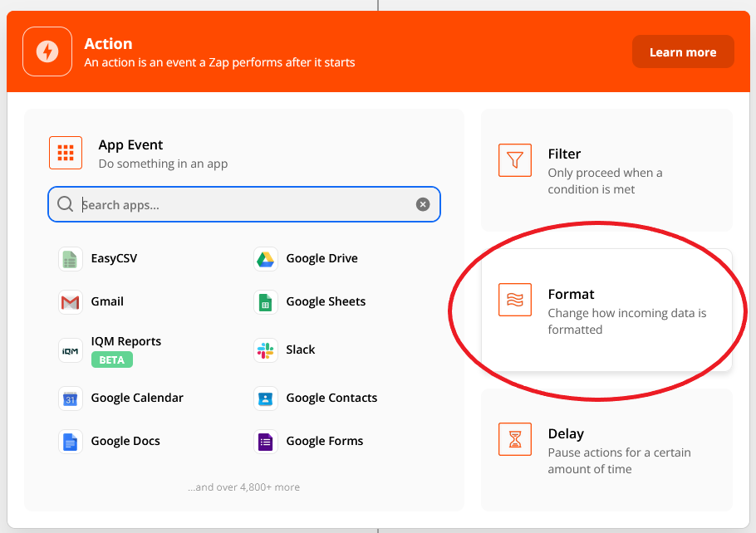Screen dimensions: 756x533
Task: Click the Filter funnel icon
Action: (x=514, y=160)
